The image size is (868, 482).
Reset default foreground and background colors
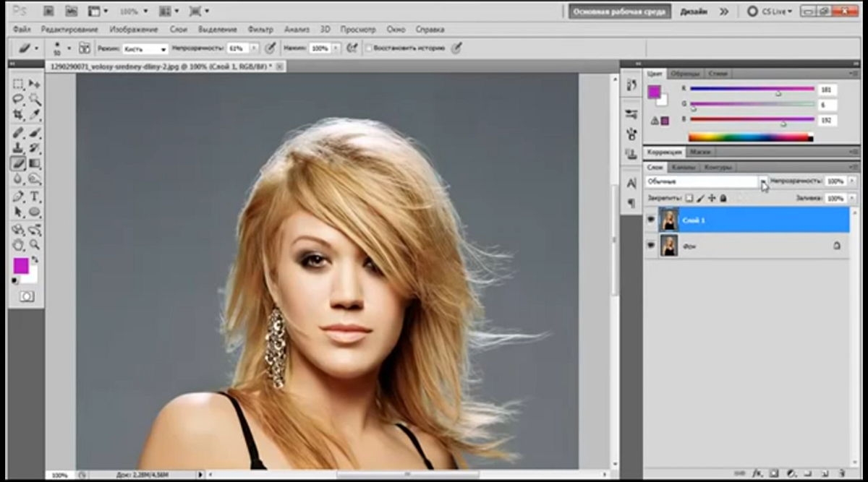tap(16, 280)
